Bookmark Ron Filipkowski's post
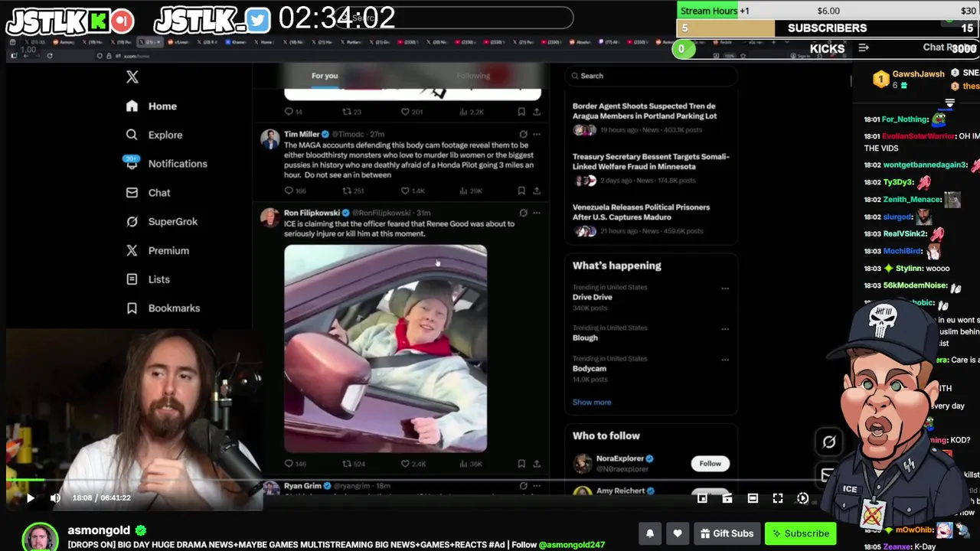 pos(521,464)
